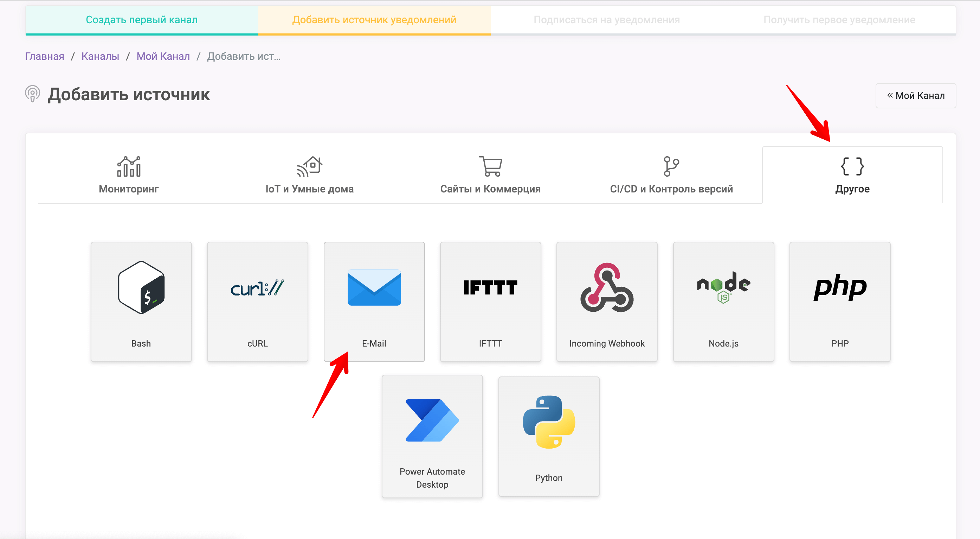Click the Python card label

[x=549, y=478]
